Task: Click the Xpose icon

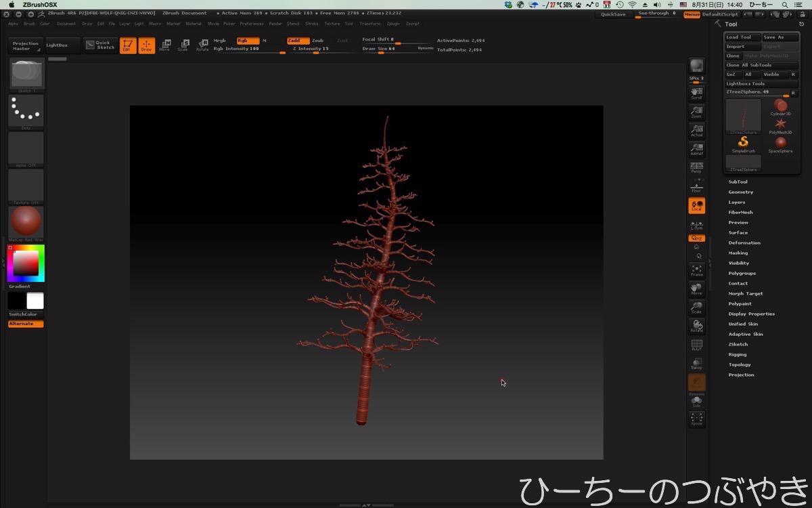Action: tap(696, 419)
